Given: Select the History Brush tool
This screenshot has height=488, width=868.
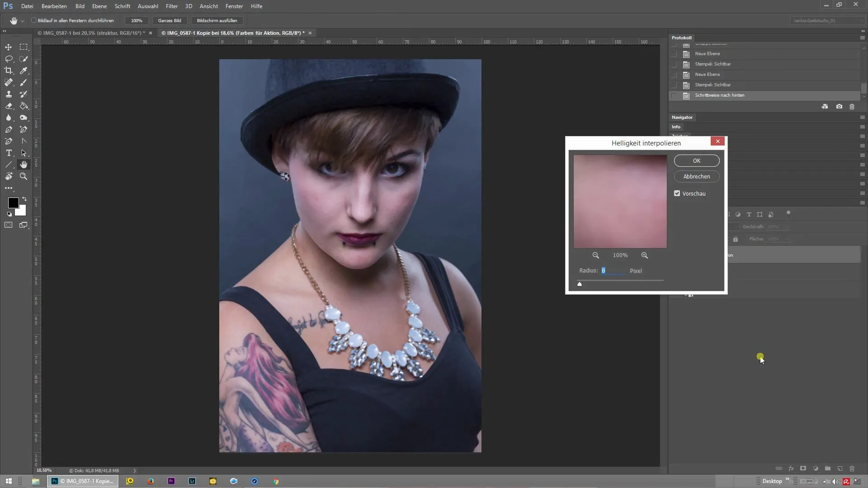Looking at the screenshot, I should [x=24, y=94].
